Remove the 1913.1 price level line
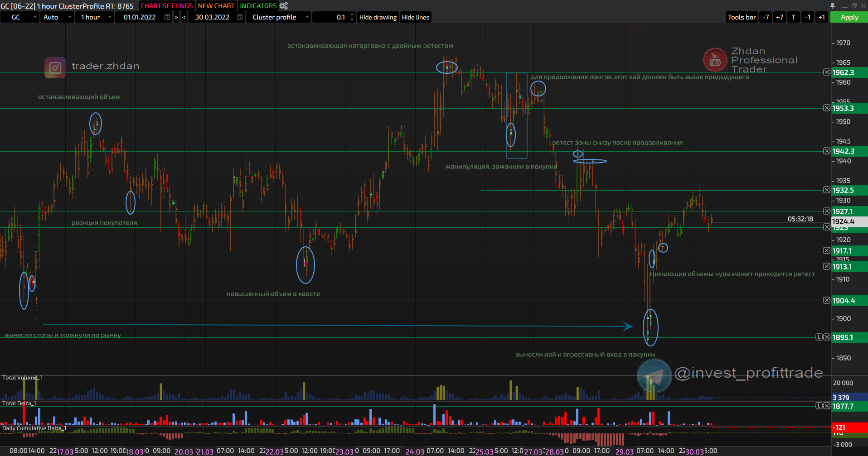 coord(827,267)
